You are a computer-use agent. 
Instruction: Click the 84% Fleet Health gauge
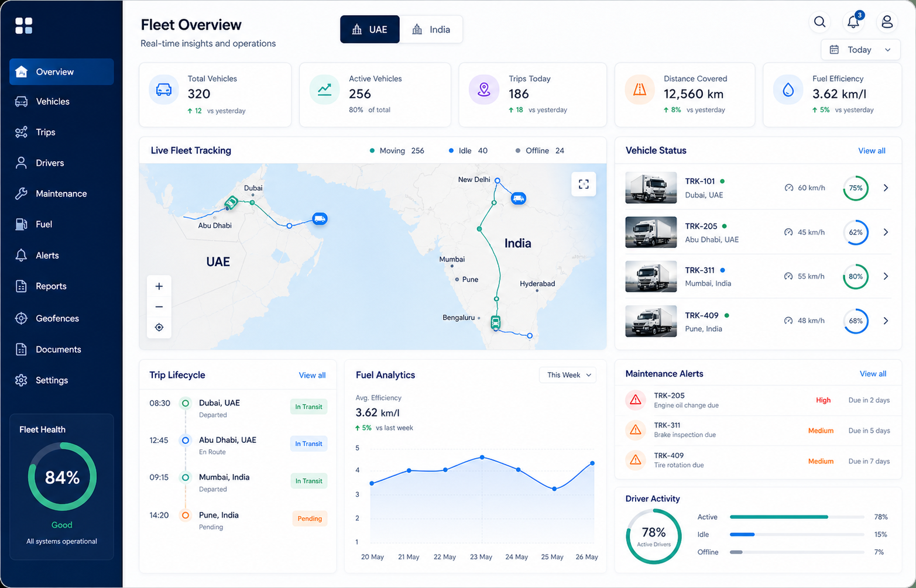[62, 477]
